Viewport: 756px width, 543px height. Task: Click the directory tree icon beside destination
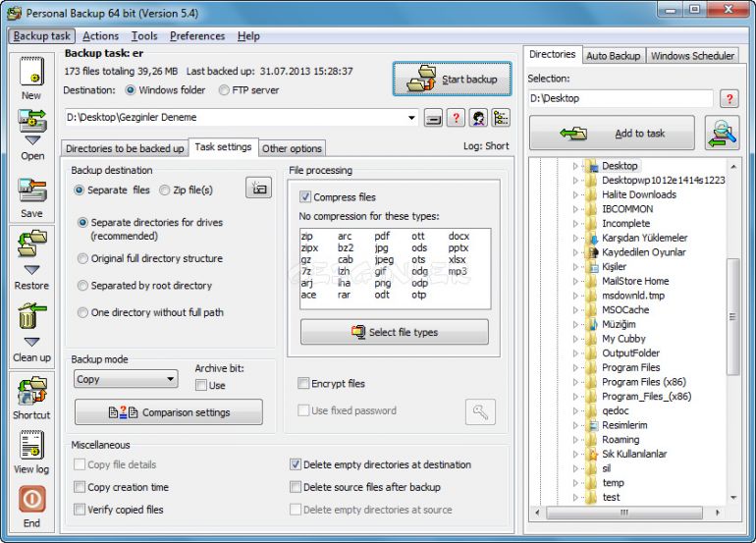pos(501,118)
